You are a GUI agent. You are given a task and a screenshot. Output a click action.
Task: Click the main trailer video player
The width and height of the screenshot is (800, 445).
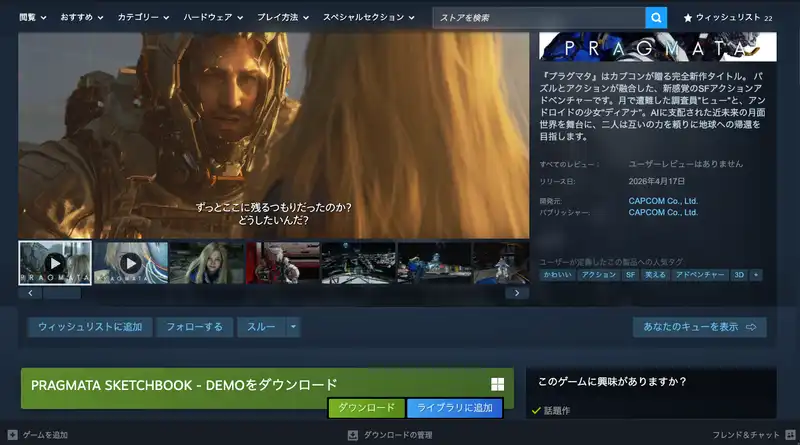(x=273, y=135)
